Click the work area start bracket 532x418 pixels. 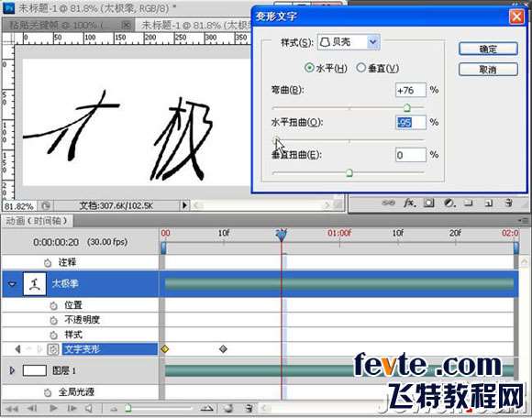[x=163, y=247]
